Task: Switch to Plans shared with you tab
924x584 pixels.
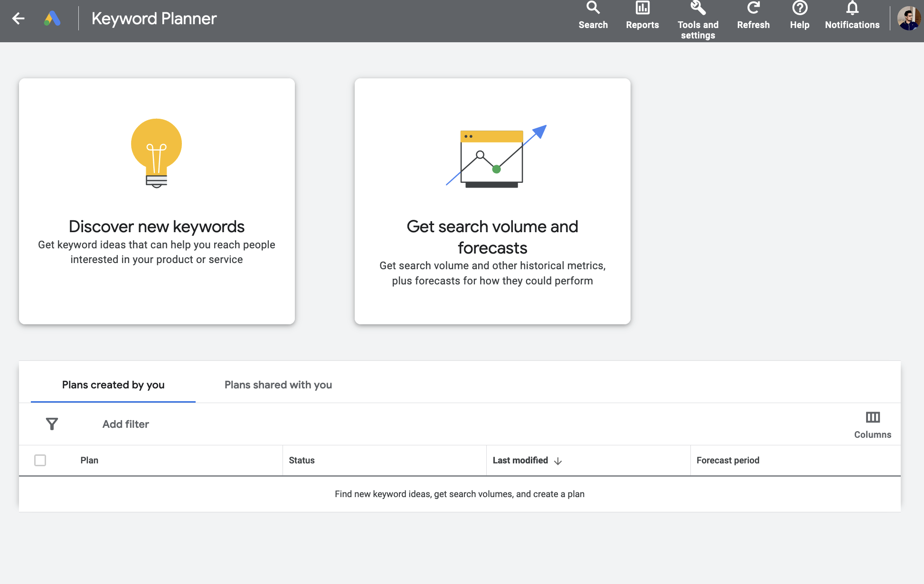Action: click(278, 385)
